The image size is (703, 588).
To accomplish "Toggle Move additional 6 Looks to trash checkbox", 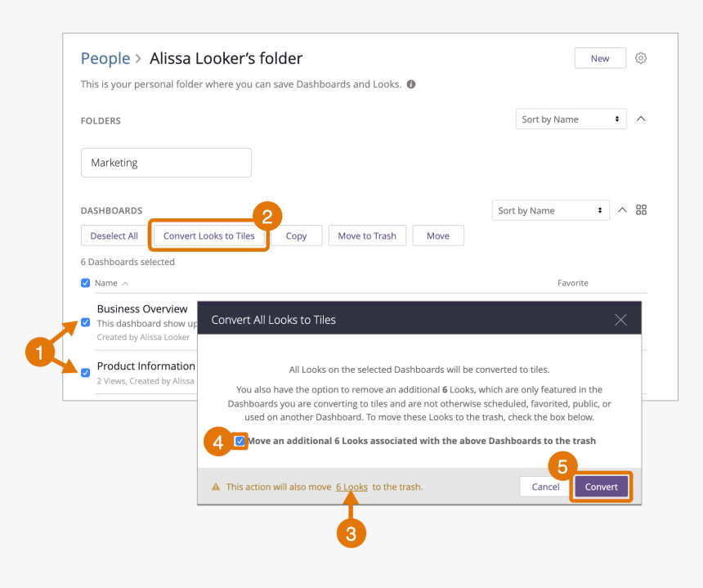I will [240, 441].
